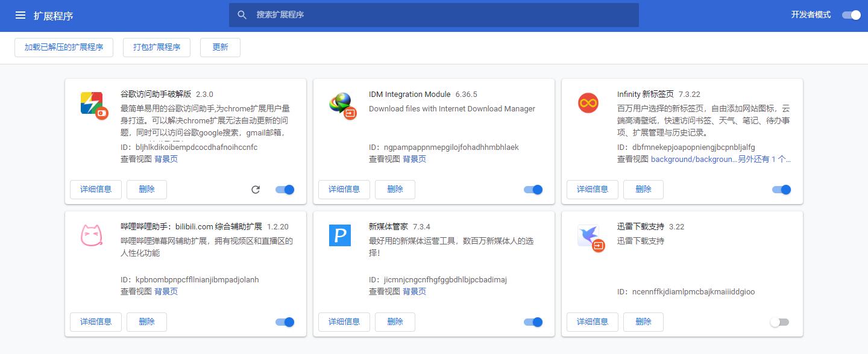The height and width of the screenshot is (354, 868).
Task: Enable the 迅雷下载支持 extension
Action: pyautogui.click(x=779, y=321)
